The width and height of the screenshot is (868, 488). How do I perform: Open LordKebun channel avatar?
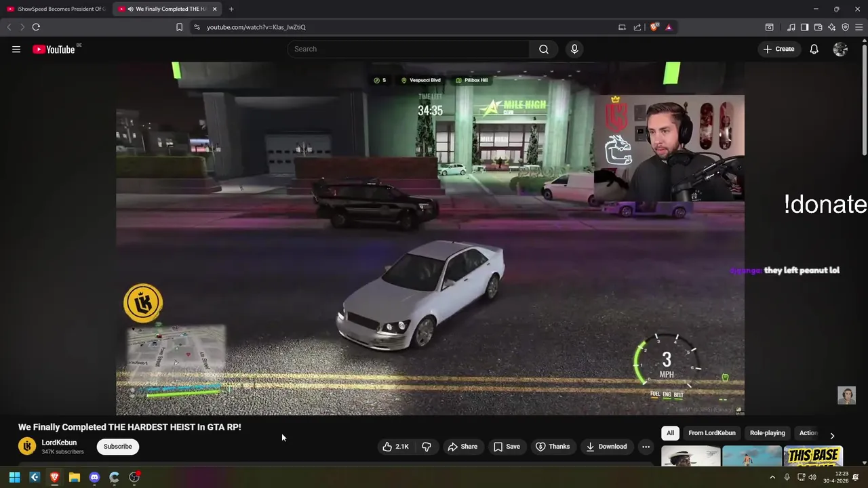pos(27,446)
